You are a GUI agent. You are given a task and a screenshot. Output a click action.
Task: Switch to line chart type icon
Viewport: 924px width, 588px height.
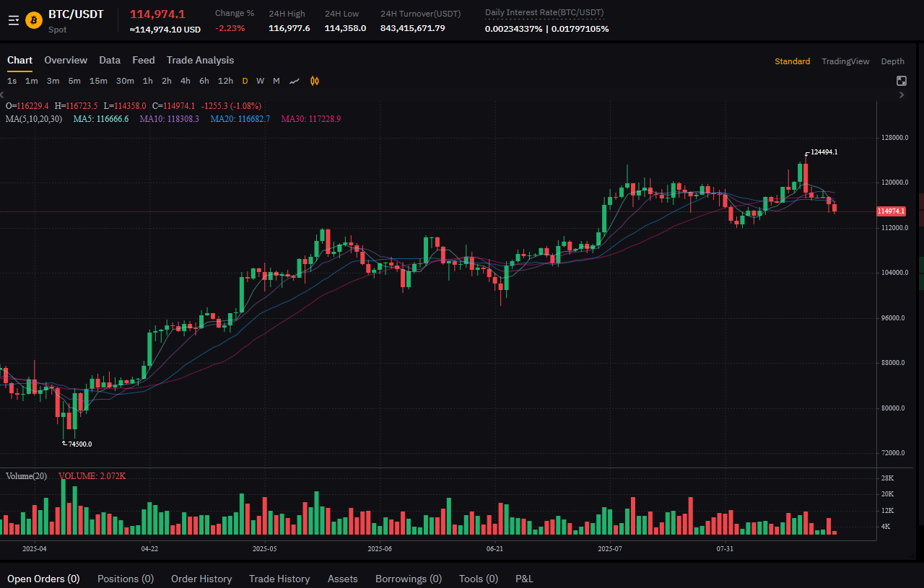295,81
